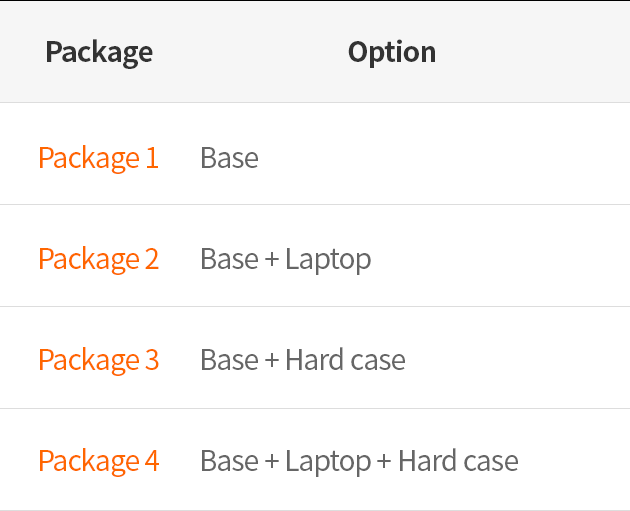Select Base + Laptop + Hard case option
630x511 pixels.
(359, 461)
